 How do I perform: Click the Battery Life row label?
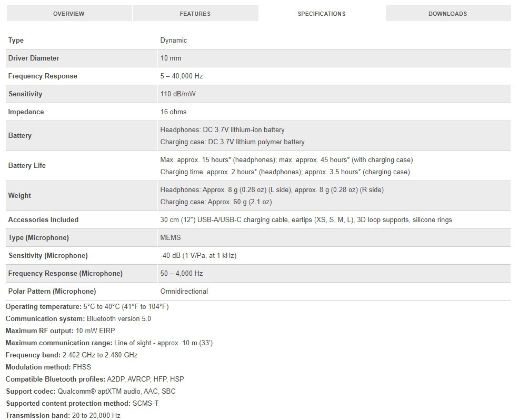[27, 165]
